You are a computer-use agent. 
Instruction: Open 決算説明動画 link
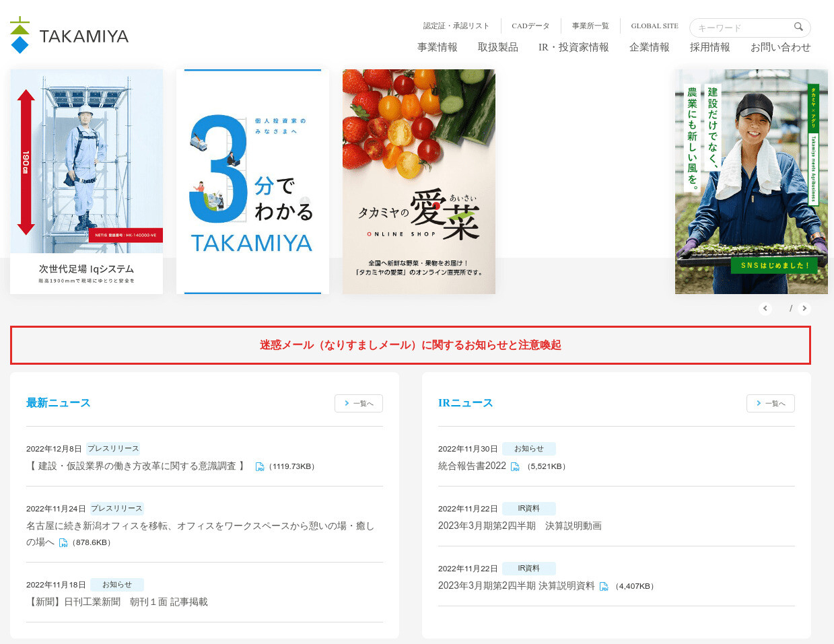[x=520, y=526]
